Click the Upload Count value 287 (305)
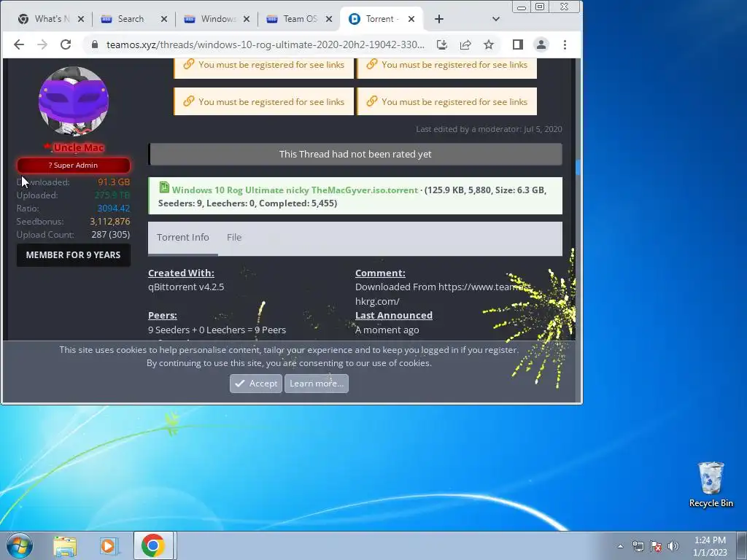 click(x=111, y=235)
